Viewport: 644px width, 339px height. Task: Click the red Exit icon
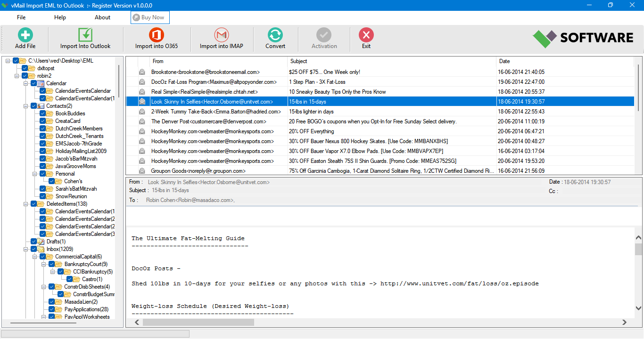[x=366, y=35]
